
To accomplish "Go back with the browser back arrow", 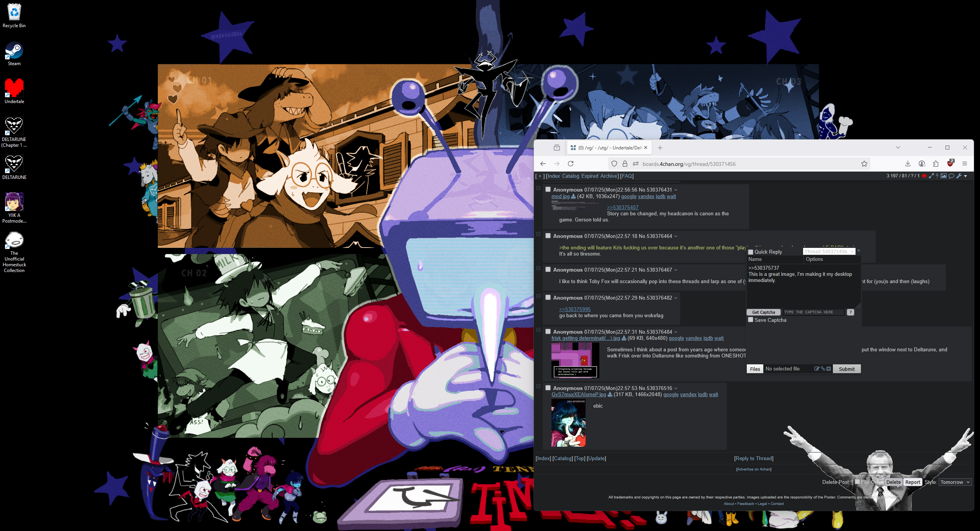I will 543,164.
